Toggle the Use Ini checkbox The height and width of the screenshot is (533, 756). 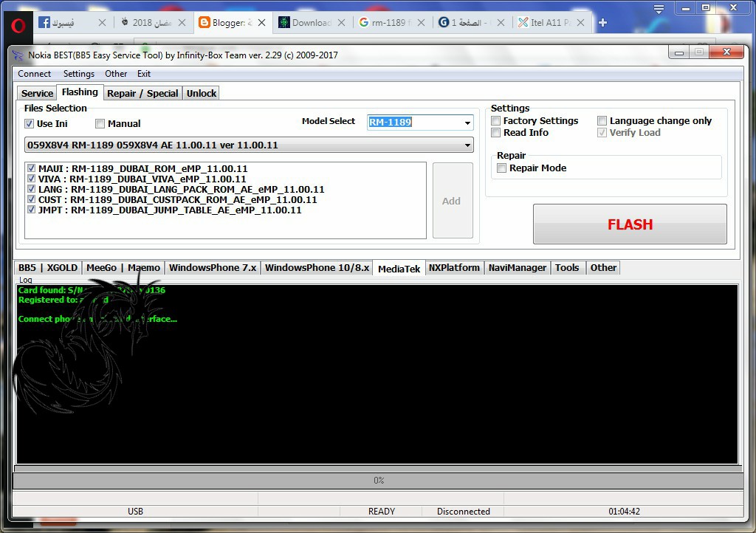[30, 124]
